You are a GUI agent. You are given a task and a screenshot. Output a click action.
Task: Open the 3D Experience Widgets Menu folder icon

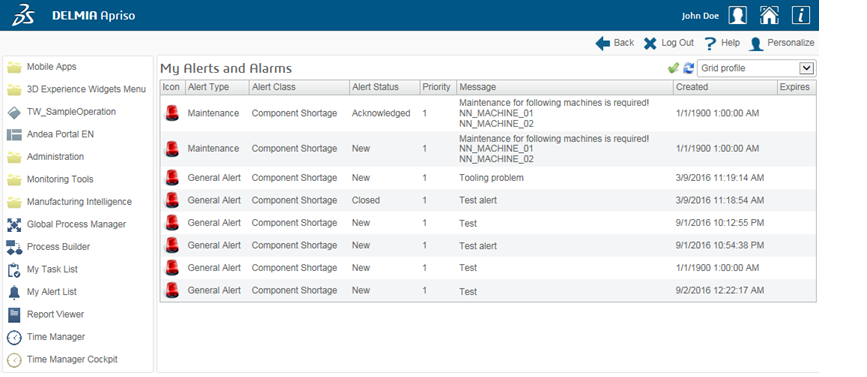pyautogui.click(x=14, y=90)
